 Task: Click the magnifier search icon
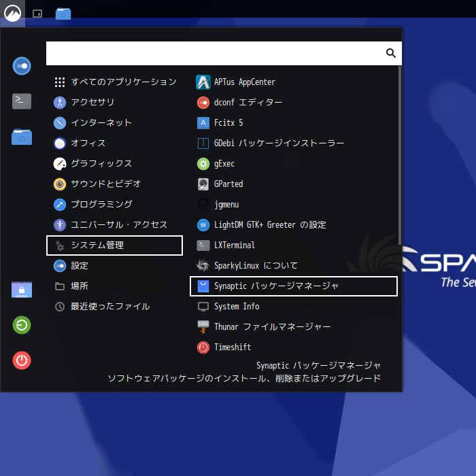pos(391,53)
